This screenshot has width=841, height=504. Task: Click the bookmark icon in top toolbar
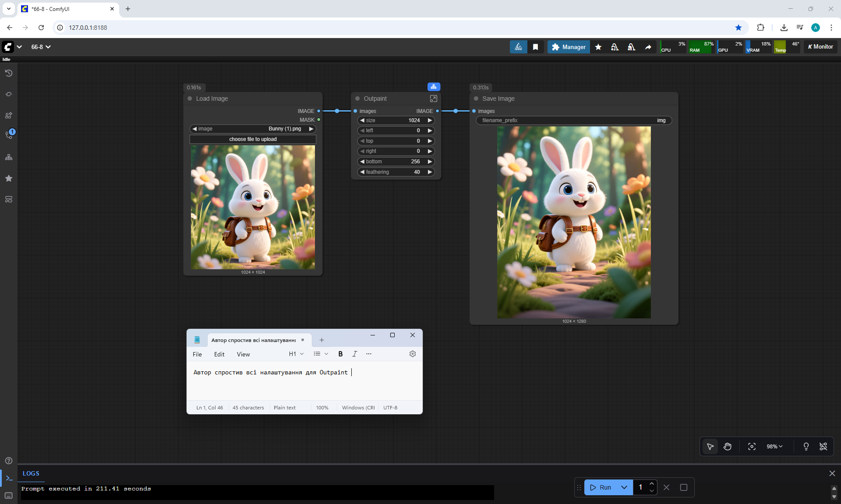(x=535, y=47)
